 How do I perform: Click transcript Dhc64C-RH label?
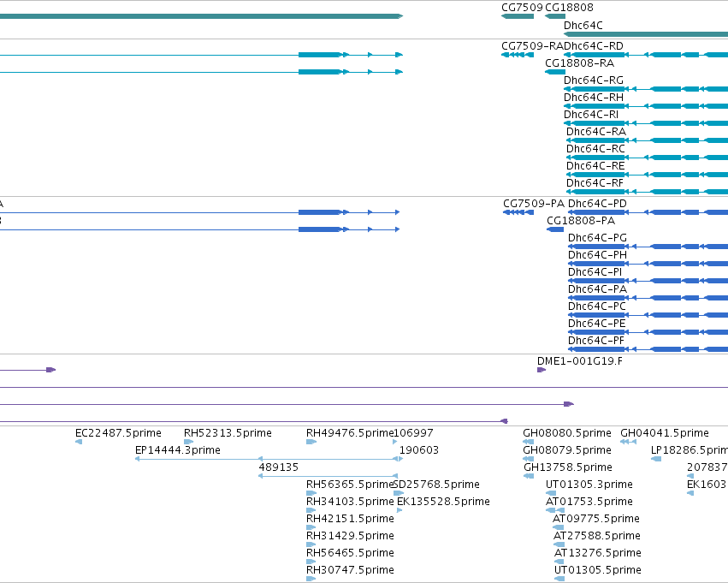pos(594,98)
